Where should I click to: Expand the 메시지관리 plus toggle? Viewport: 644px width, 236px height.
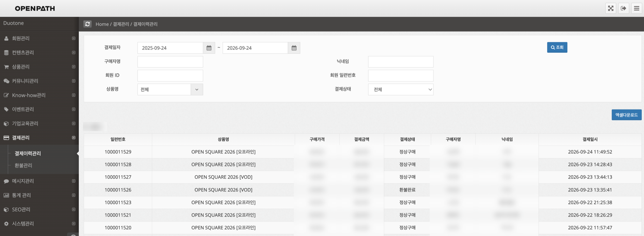click(74, 181)
